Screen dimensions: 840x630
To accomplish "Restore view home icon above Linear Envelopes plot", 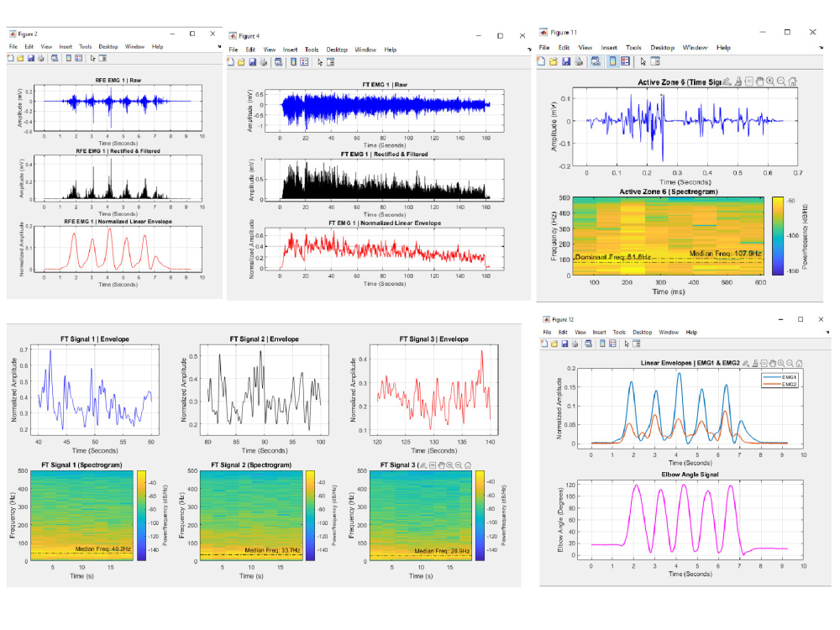I will click(799, 363).
